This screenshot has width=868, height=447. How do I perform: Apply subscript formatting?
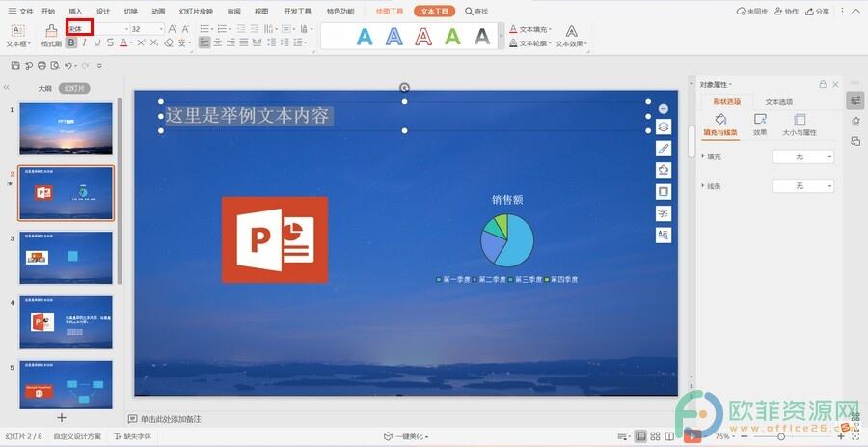tap(154, 42)
